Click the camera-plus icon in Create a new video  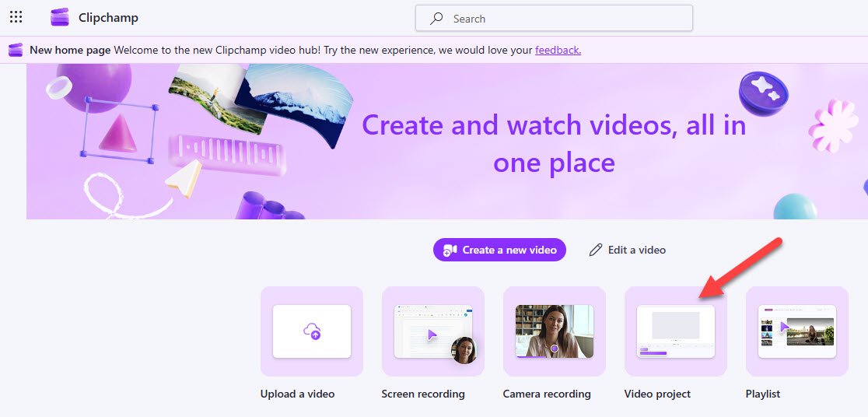(450, 251)
